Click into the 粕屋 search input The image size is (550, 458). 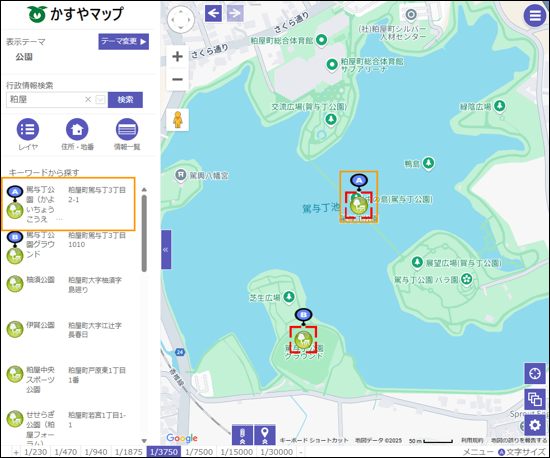click(x=46, y=100)
